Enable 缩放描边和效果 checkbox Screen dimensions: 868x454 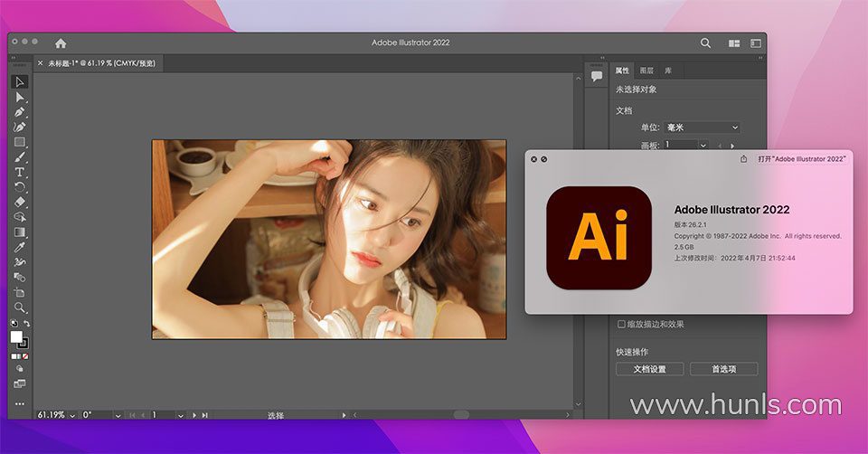(x=622, y=324)
